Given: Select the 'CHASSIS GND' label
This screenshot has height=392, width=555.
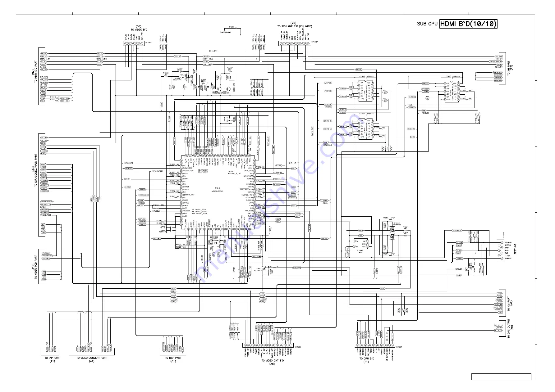Looking at the screenshot, I should pyautogui.click(x=225, y=32).
